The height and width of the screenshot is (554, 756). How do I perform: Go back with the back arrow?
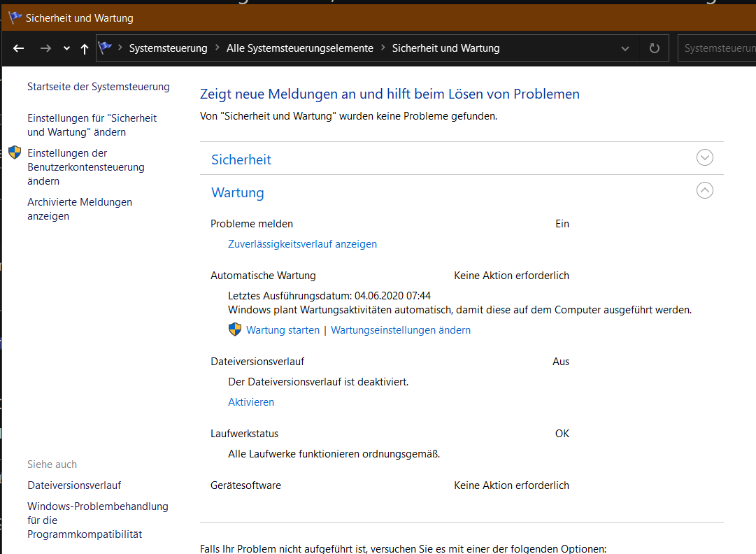pos(18,48)
